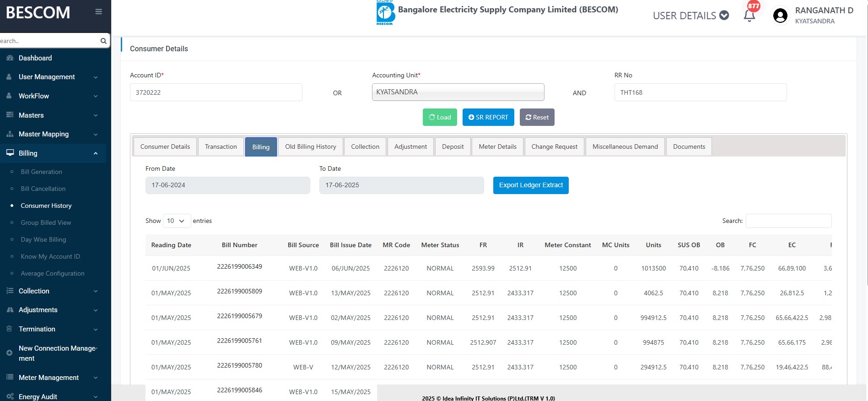The height and width of the screenshot is (401, 868).
Task: Open the notification bell icon
Action: [x=749, y=16]
